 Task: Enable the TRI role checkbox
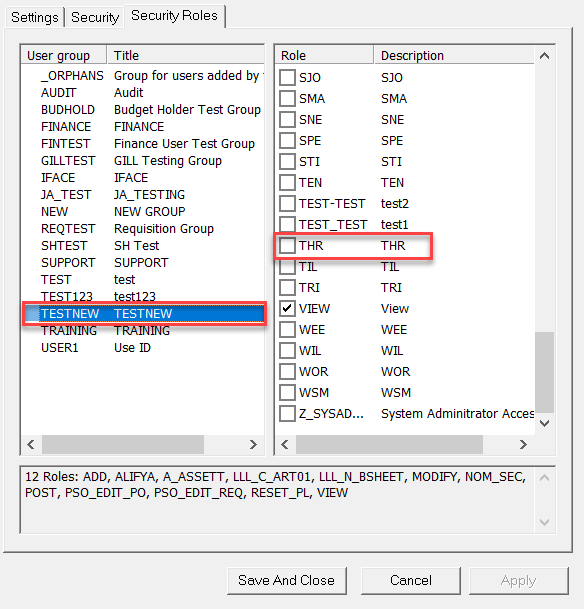coord(287,287)
